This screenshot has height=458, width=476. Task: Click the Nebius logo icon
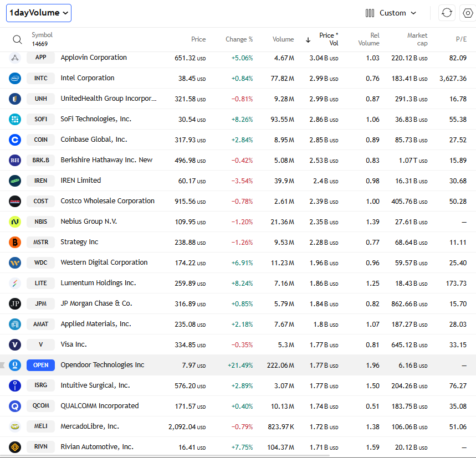(15, 222)
